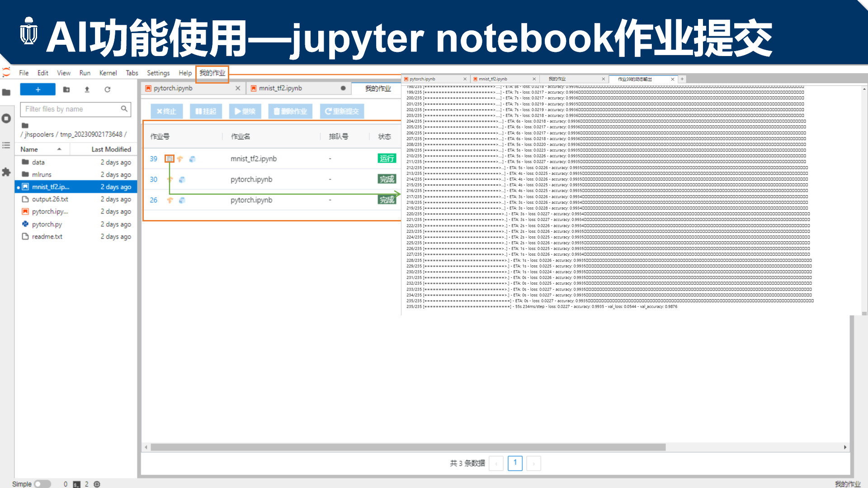Click filter files input field
The width and height of the screenshot is (868, 488).
pyautogui.click(x=71, y=108)
